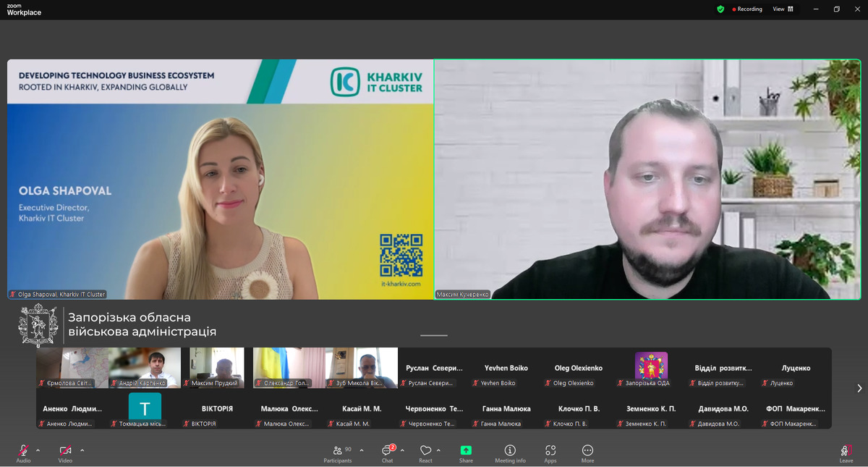The width and height of the screenshot is (868, 467).
Task: Select the Oleg Olexienko participant tile
Action: point(579,368)
